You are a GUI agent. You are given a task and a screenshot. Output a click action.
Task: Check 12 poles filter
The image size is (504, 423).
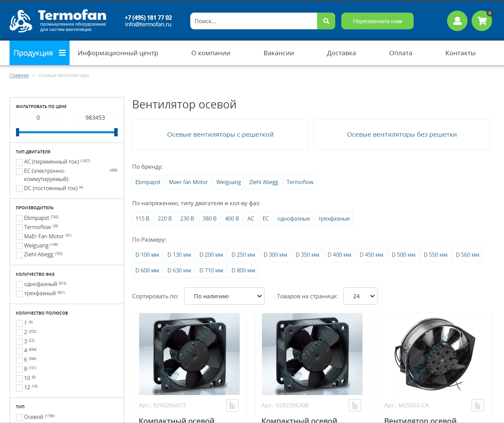pyautogui.click(x=19, y=388)
